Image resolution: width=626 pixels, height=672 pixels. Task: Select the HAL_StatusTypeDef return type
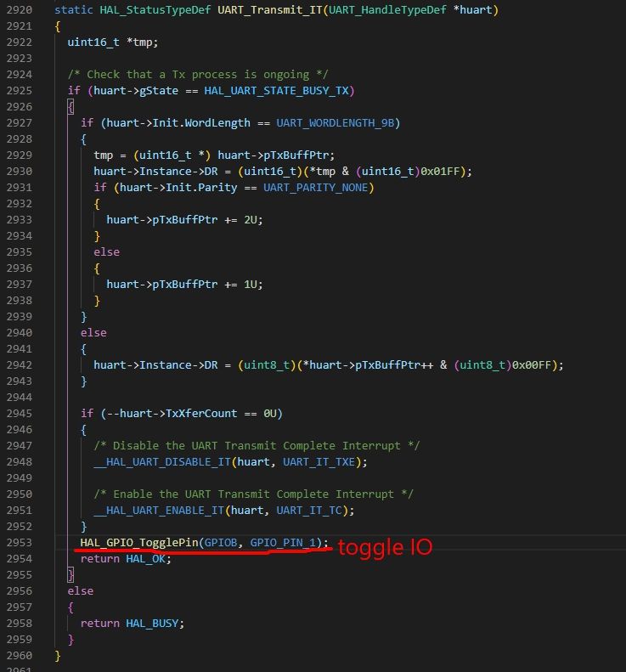pos(155,10)
